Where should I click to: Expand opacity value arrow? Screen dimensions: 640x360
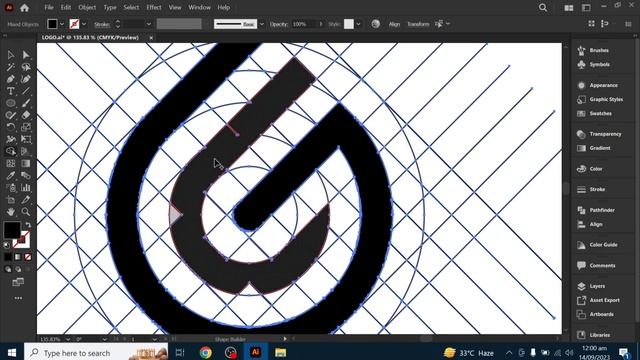[x=321, y=24]
